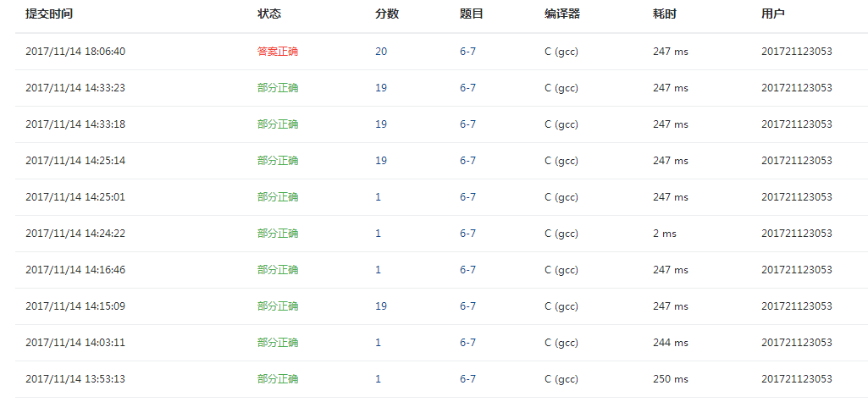Click 247 ms in the 18:06:40 row
868x402 pixels.
coord(671,52)
